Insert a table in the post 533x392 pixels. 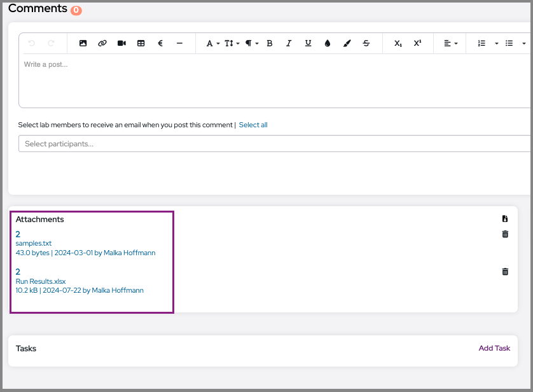tap(141, 43)
